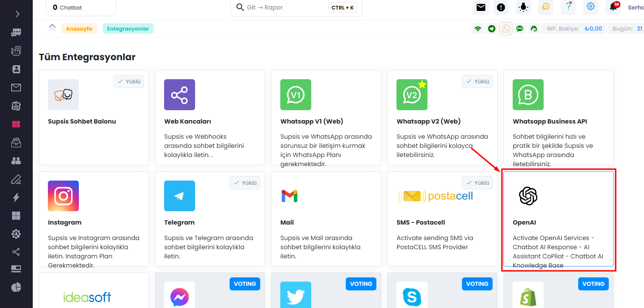Image resolution: width=644 pixels, height=308 pixels.
Task: Click the lightning bolt icon in sidebar
Action: point(16,197)
